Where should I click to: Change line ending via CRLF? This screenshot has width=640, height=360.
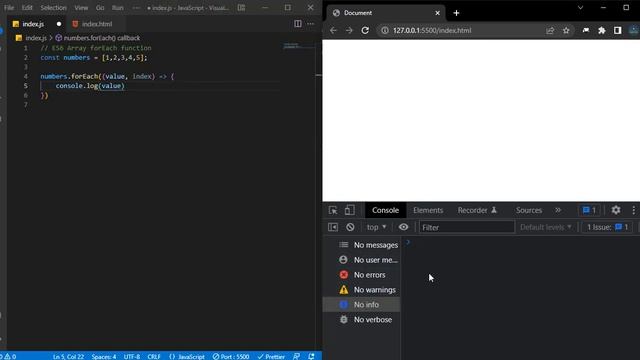pyautogui.click(x=154, y=356)
